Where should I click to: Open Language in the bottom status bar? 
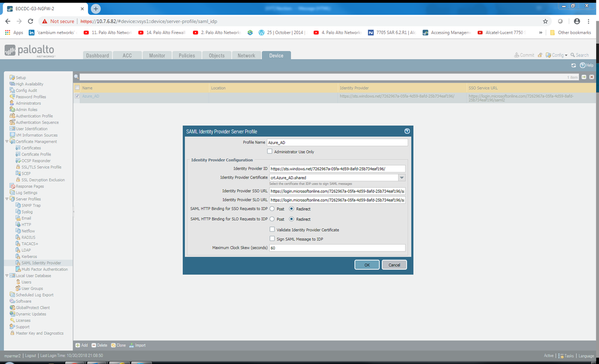[x=586, y=356]
